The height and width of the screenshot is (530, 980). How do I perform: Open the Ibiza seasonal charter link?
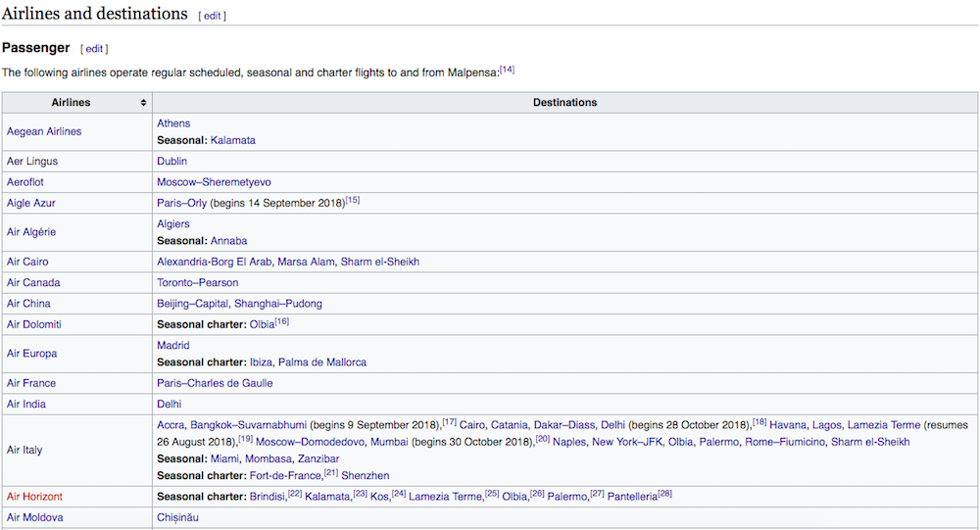pyautogui.click(x=262, y=361)
